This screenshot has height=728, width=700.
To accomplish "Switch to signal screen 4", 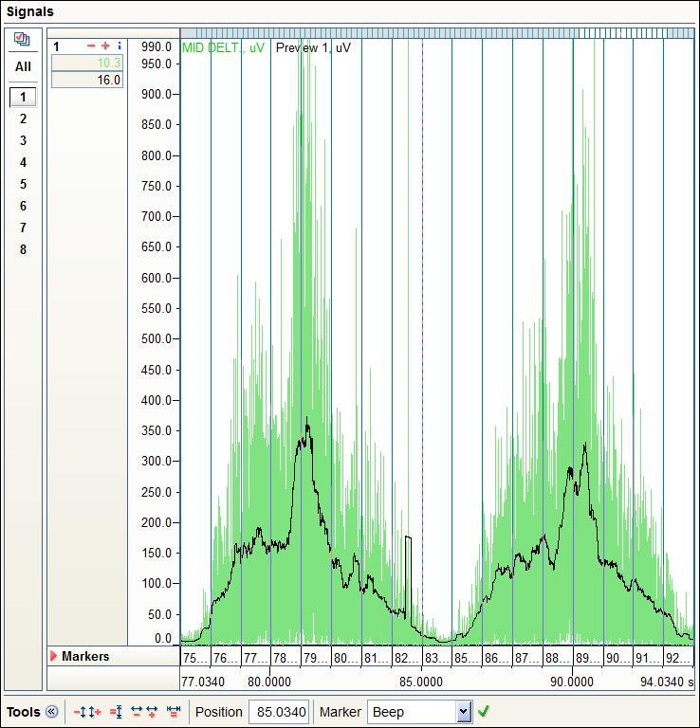I will [x=23, y=162].
